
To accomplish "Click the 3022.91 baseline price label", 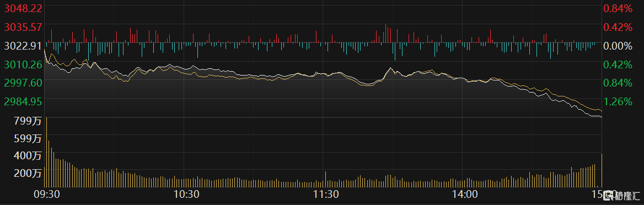I will pos(23,46).
